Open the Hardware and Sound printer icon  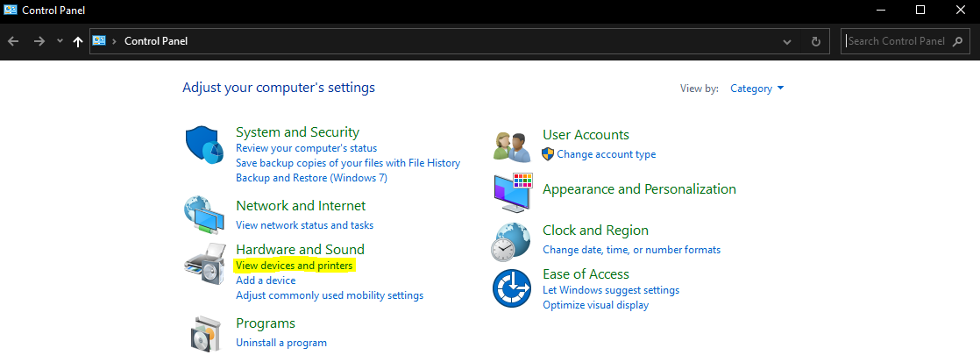(205, 264)
